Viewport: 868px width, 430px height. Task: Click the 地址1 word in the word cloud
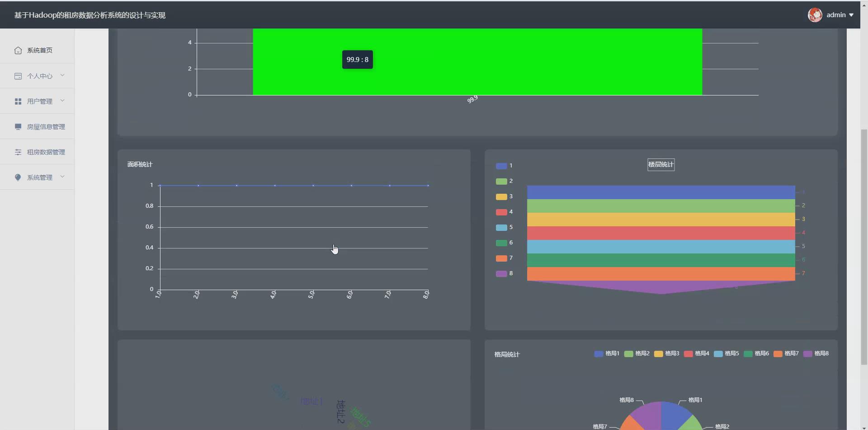coord(312,401)
